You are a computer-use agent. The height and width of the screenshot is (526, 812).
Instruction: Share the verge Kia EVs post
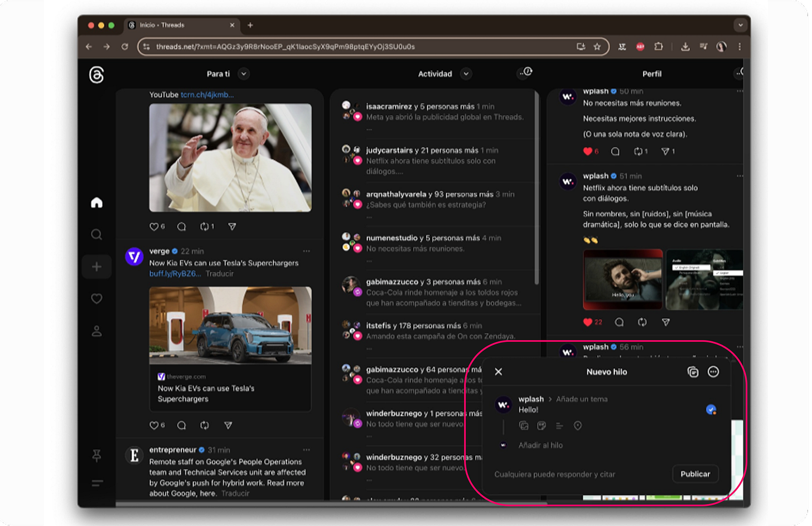[x=228, y=425]
